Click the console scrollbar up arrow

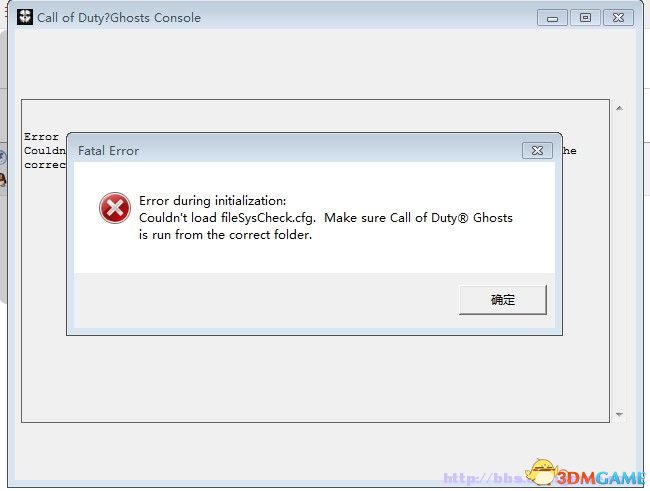[x=619, y=108]
